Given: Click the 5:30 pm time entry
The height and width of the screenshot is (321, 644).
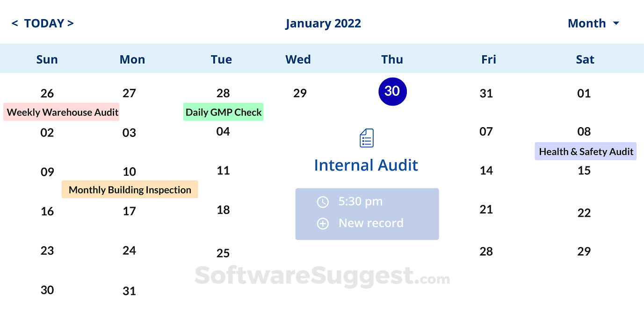Looking at the screenshot, I should click(361, 202).
